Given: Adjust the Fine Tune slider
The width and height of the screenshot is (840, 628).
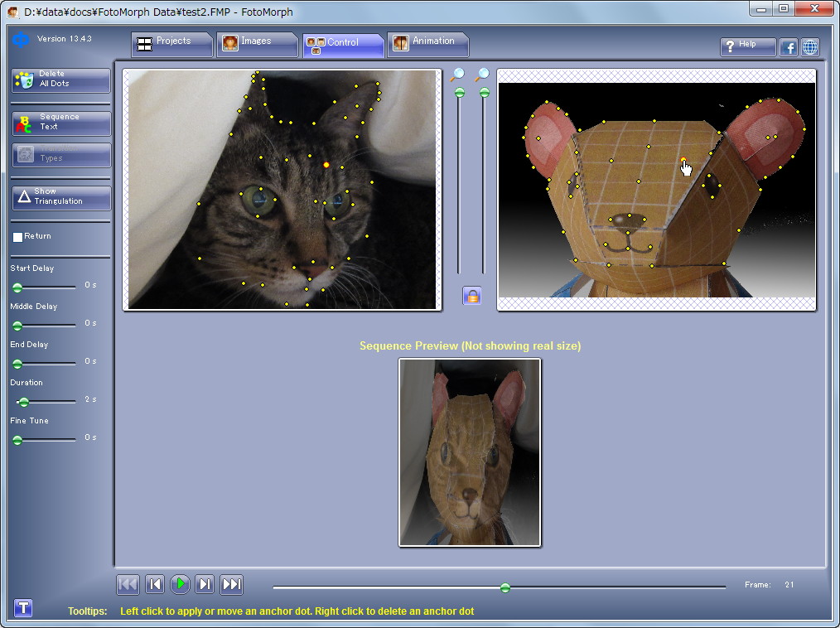Looking at the screenshot, I should 17,440.
